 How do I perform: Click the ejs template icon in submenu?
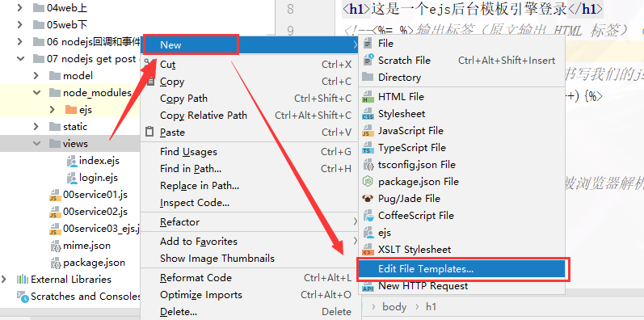[x=368, y=233]
